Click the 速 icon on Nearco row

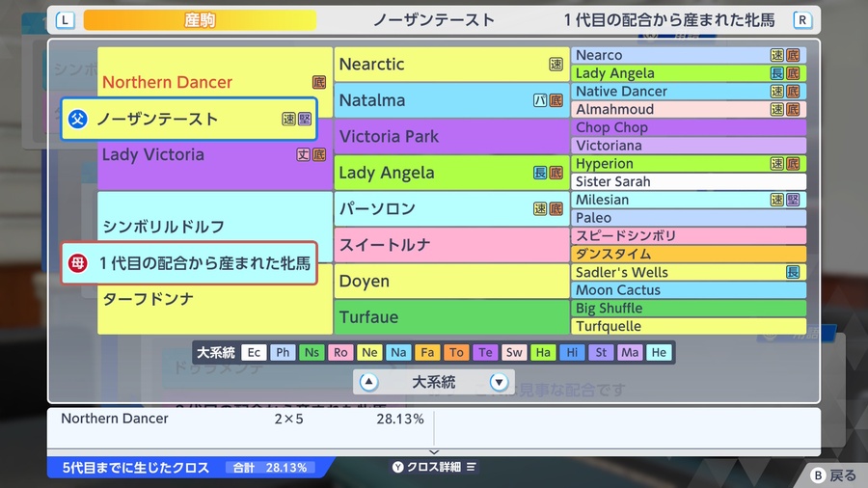click(777, 55)
